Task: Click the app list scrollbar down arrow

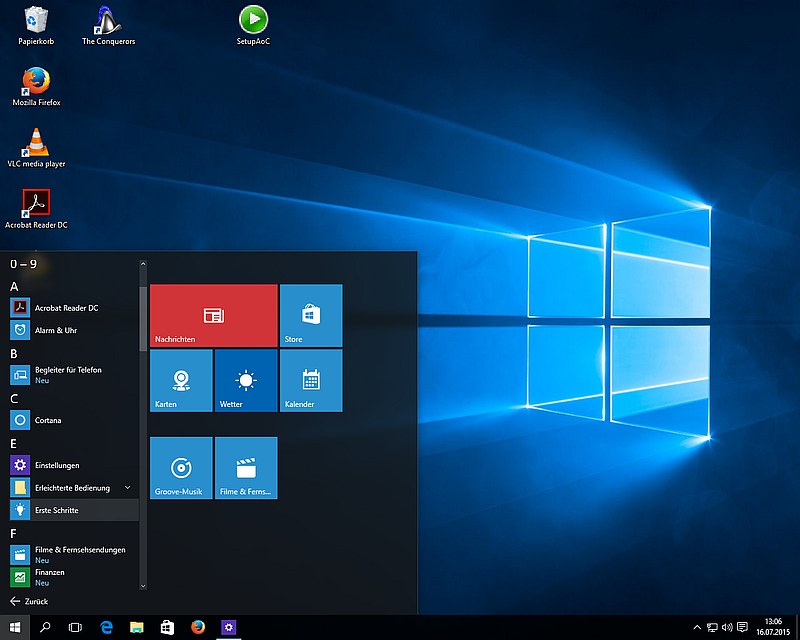Action: [143, 586]
